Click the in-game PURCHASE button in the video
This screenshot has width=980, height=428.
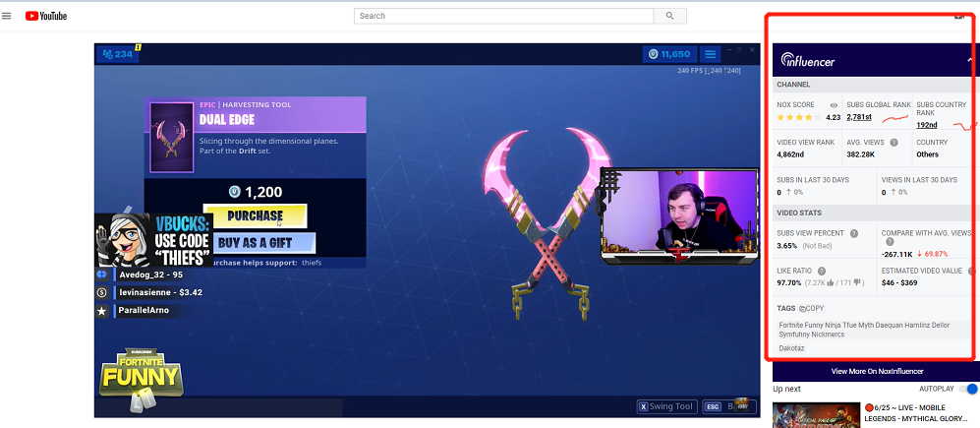tap(255, 215)
